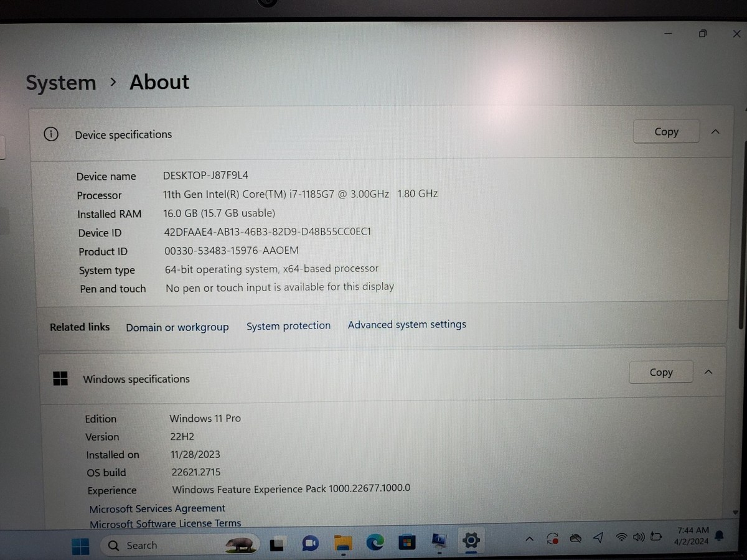
Task: Collapse the Windows specifications section
Action: (708, 372)
